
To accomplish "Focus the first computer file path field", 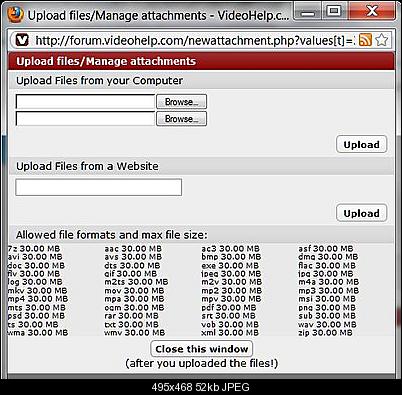I will [85, 102].
